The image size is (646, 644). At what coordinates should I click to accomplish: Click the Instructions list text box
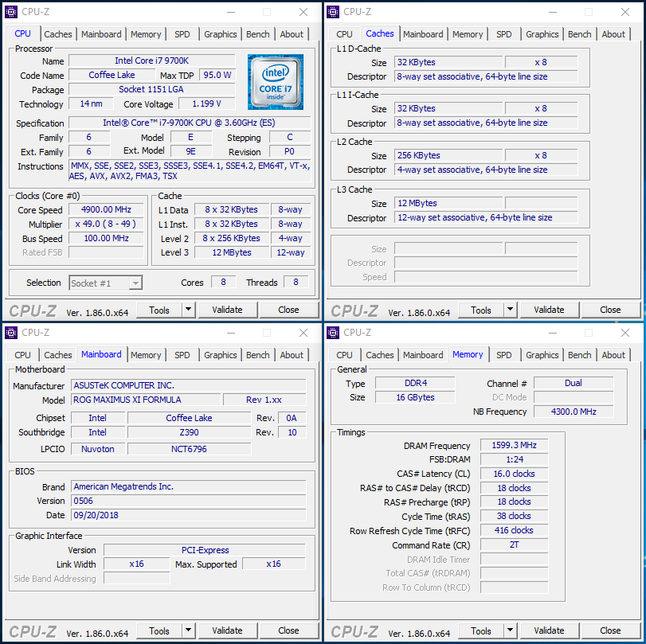point(190,171)
